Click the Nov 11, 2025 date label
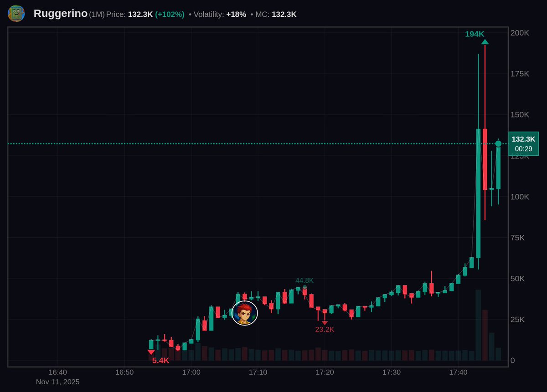The image size is (547, 392). point(57,382)
